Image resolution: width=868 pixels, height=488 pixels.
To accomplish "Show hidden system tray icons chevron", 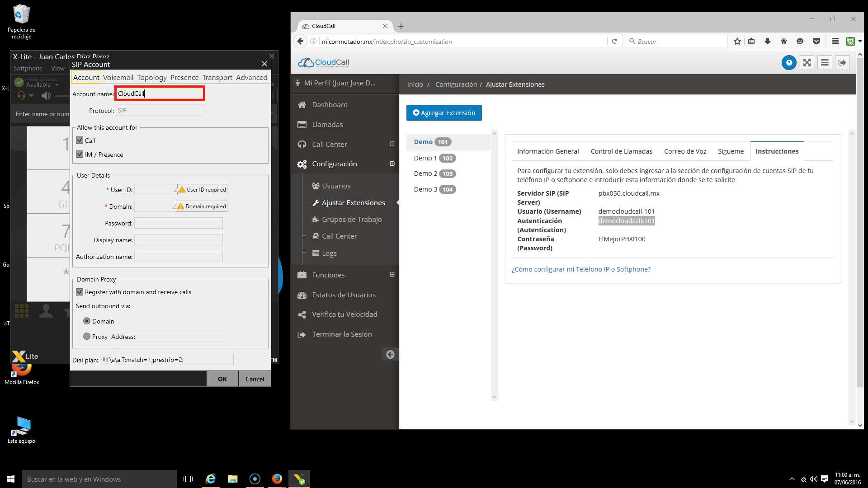I will (792, 479).
